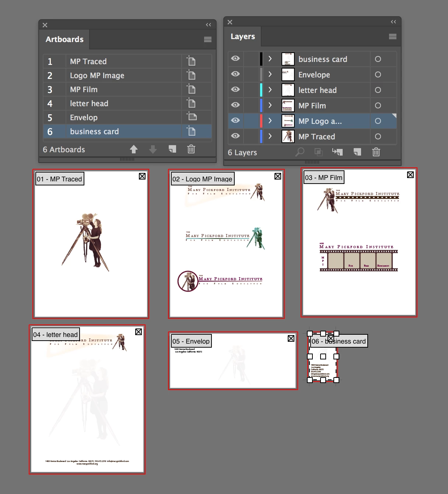Hide the Envelope layer
The image size is (448, 494).
click(x=235, y=74)
